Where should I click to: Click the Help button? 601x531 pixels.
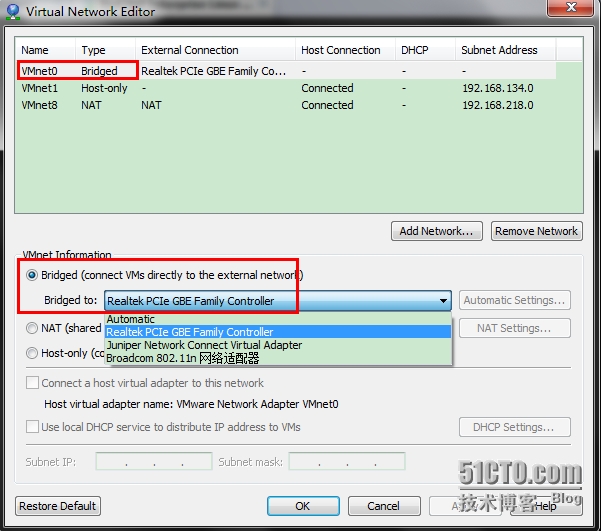pyautogui.click(x=546, y=506)
